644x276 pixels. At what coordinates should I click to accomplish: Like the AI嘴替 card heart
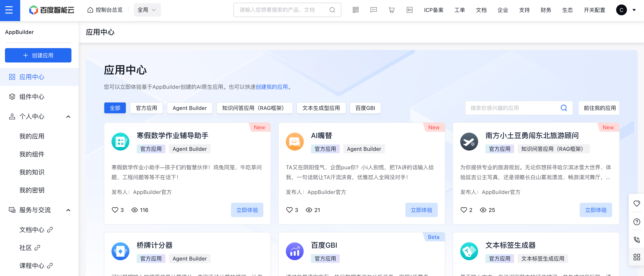pos(289,210)
